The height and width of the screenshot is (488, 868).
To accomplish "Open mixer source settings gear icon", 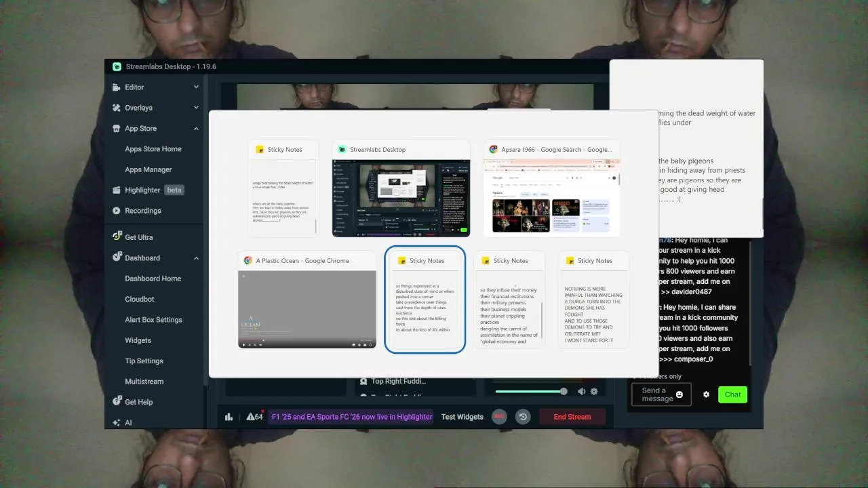I will click(x=594, y=391).
